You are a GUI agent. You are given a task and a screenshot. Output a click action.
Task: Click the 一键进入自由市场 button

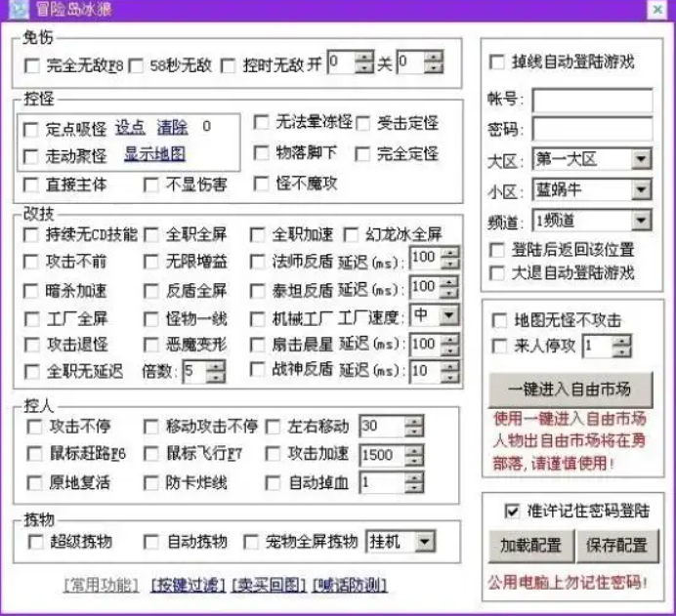(569, 390)
